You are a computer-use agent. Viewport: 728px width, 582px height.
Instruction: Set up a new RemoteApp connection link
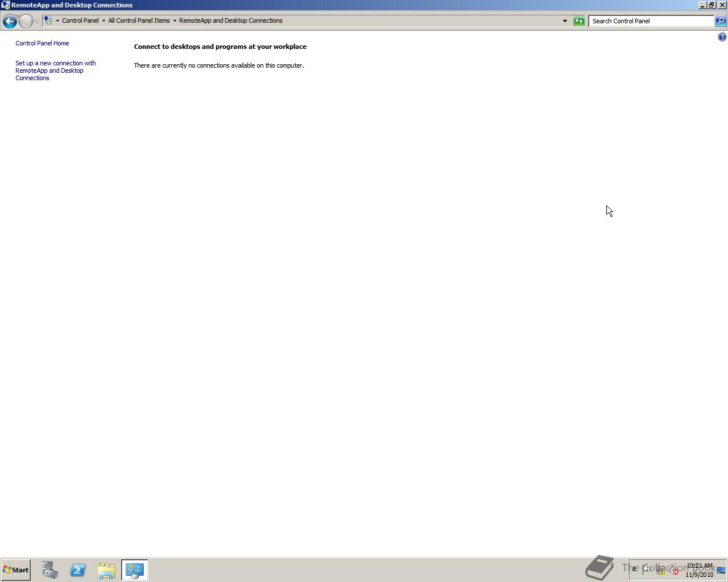pyautogui.click(x=56, y=70)
